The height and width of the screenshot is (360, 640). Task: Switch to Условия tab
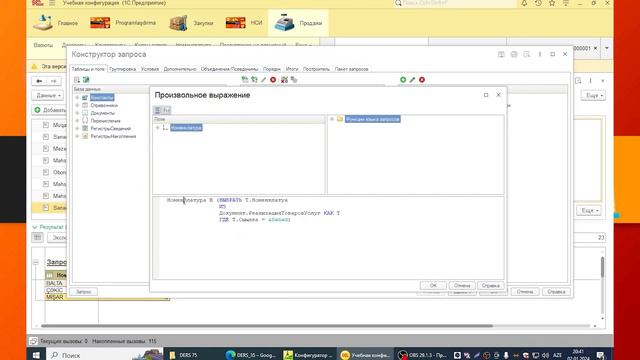click(x=150, y=69)
